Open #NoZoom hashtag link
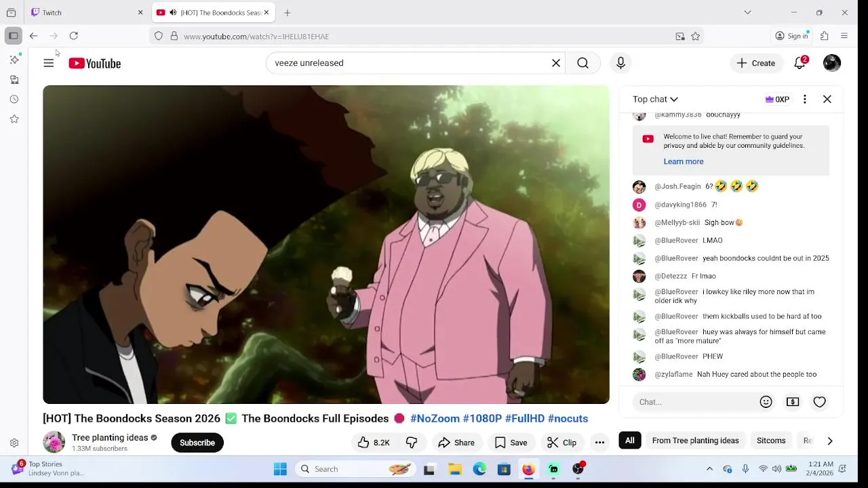The height and width of the screenshot is (488, 868). click(435, 419)
